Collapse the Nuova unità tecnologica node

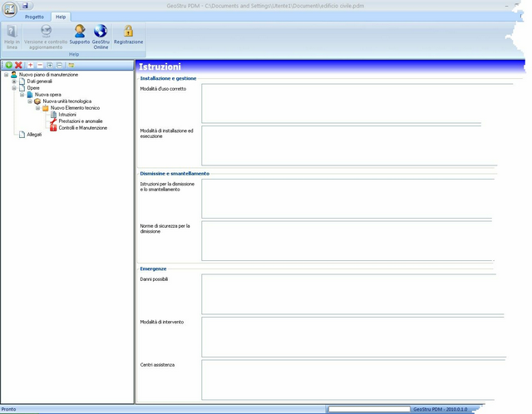[30, 101]
